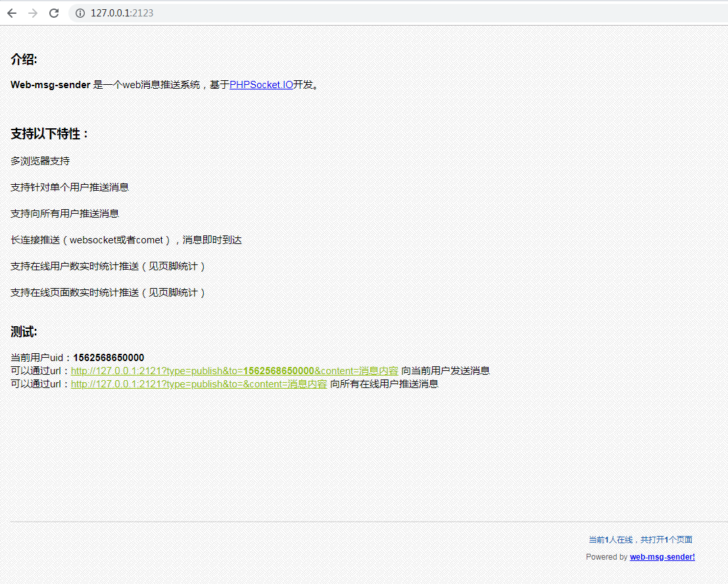Go back with the browser back arrow
Viewport: 728px width, 584px height.
12,13
